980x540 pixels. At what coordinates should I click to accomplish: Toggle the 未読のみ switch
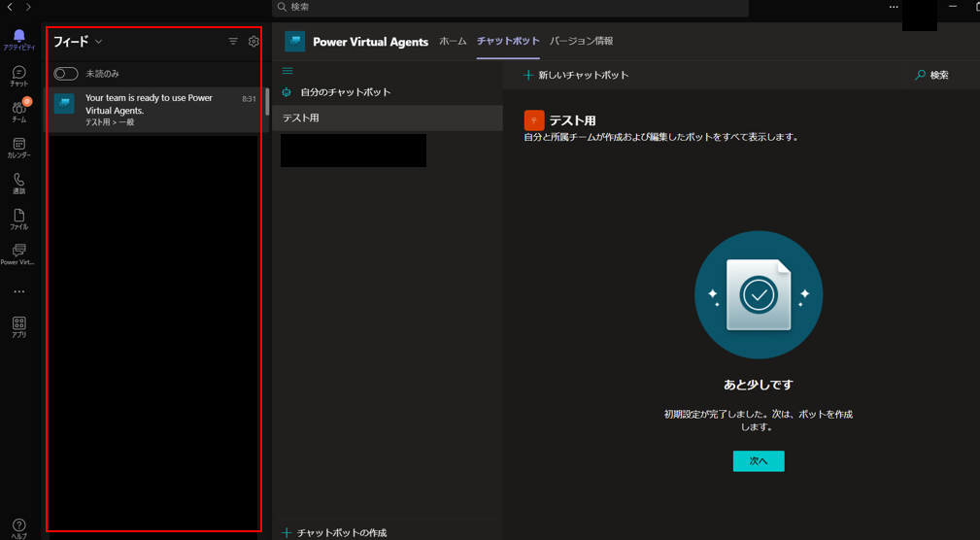click(x=66, y=74)
